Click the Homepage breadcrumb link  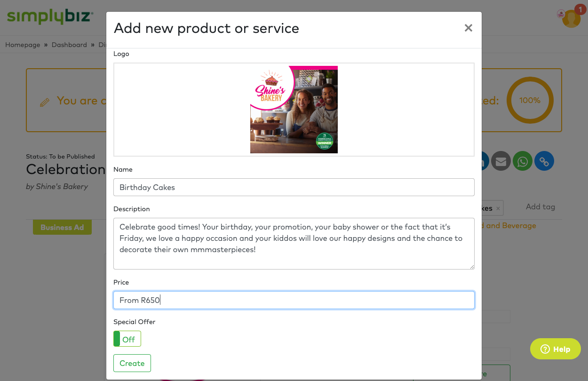pyautogui.click(x=23, y=45)
